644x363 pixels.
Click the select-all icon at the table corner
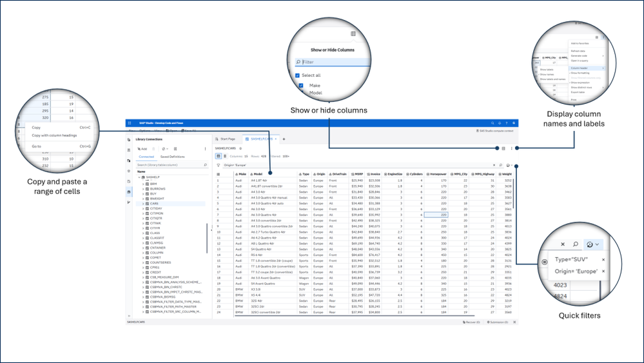coord(218,174)
